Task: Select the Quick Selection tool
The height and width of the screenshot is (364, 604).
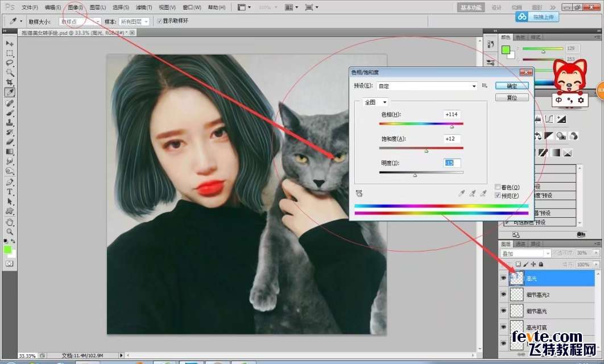Action: pos(10,72)
